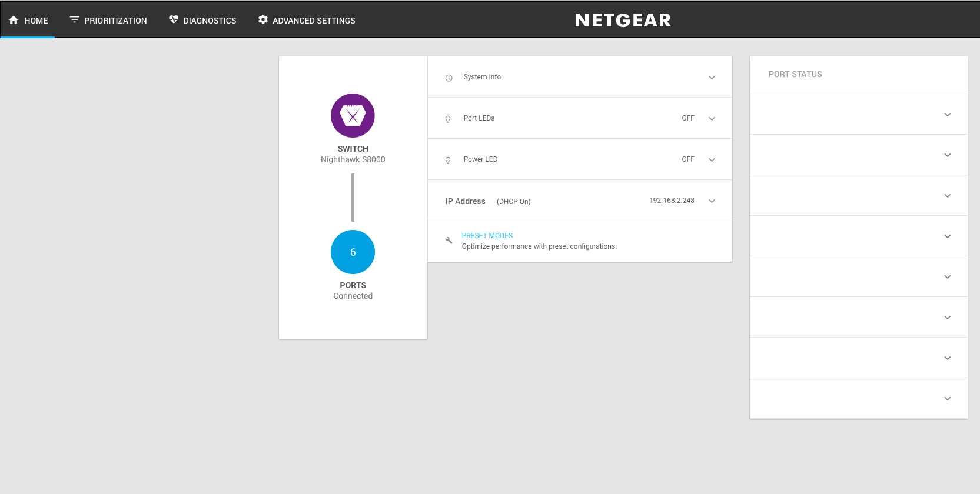Viewport: 980px width, 494px height.
Task: Click the System Info label
Action: (x=482, y=77)
